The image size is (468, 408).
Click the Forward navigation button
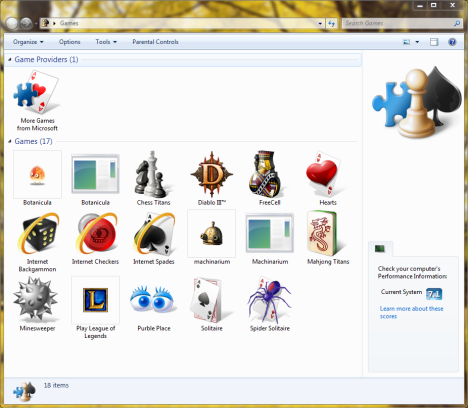click(x=26, y=23)
